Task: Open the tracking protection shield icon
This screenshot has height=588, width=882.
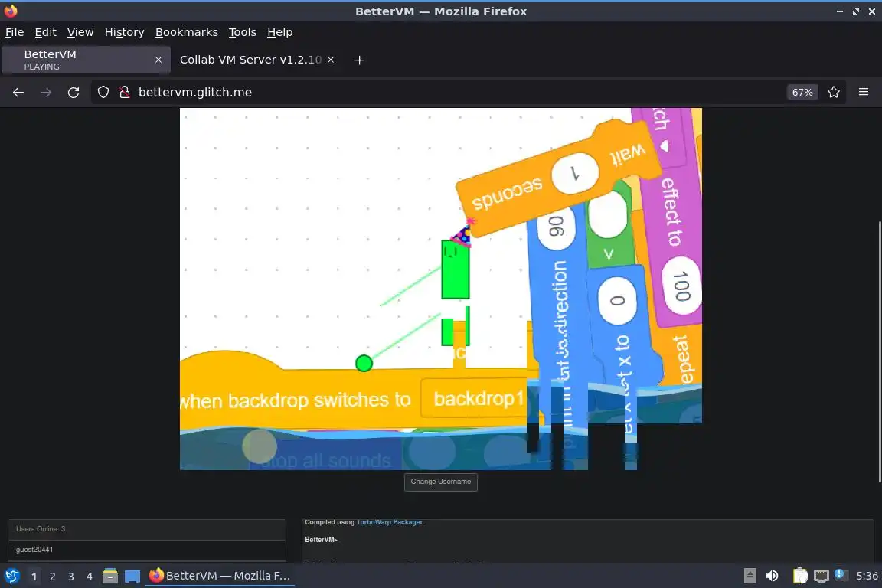Action: pyautogui.click(x=103, y=93)
